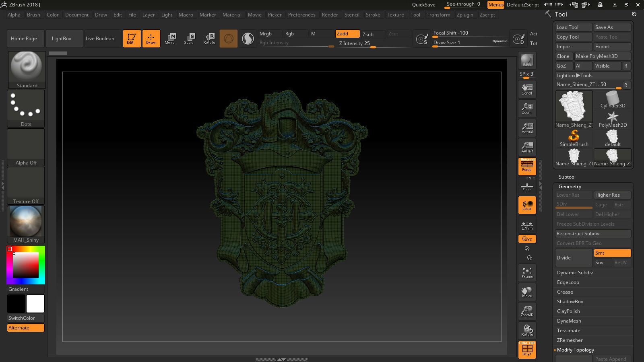
Task: Open the Material menu
Action: click(232, 15)
